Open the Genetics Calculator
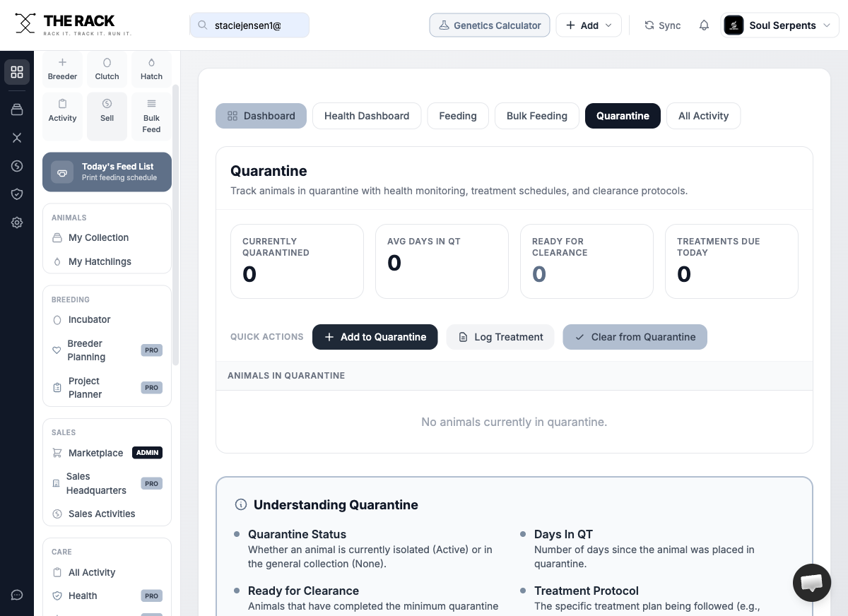This screenshot has width=848, height=616. coord(489,25)
